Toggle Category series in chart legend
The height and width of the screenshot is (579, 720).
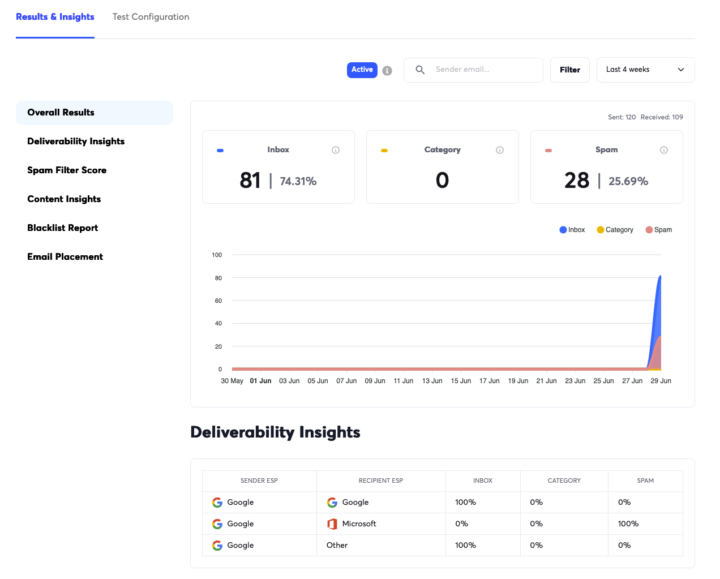pos(615,230)
